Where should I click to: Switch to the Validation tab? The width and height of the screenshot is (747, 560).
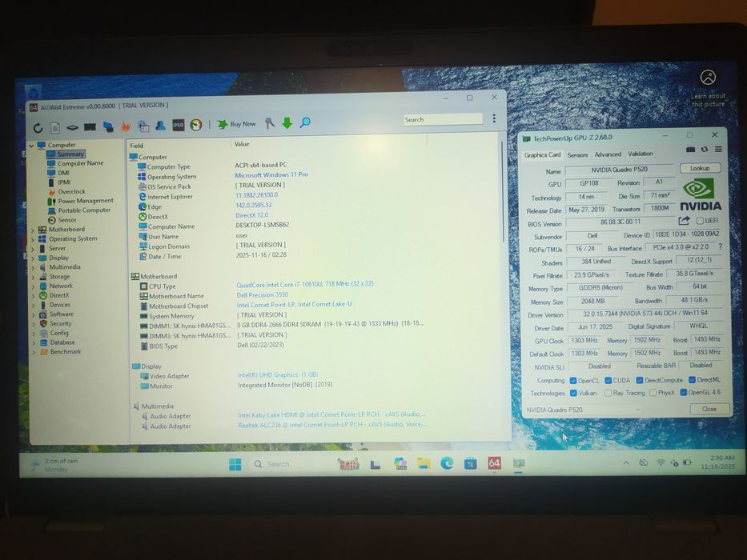641,154
